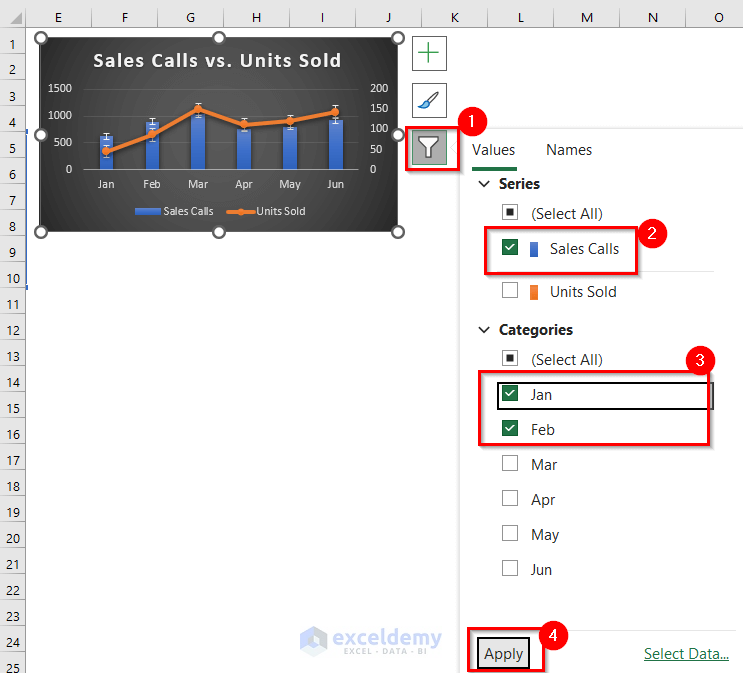Select column K header
This screenshot has height=673, width=743.
(x=454, y=18)
